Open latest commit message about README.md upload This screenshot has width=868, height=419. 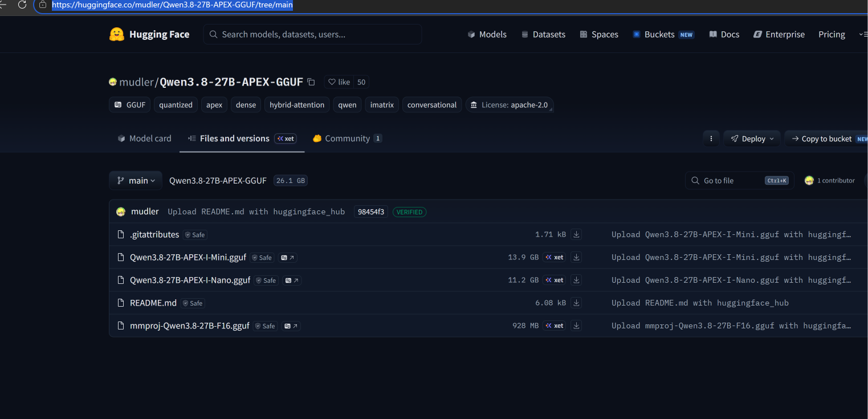(x=256, y=211)
